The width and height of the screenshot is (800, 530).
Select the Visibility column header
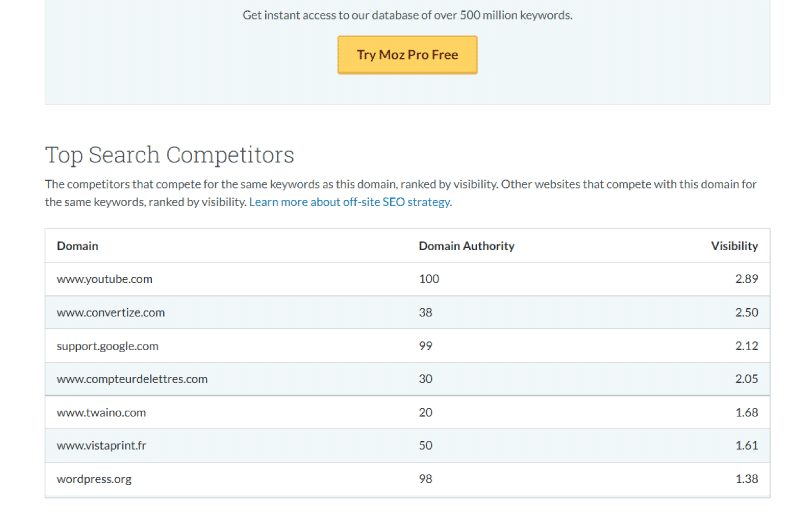(734, 246)
